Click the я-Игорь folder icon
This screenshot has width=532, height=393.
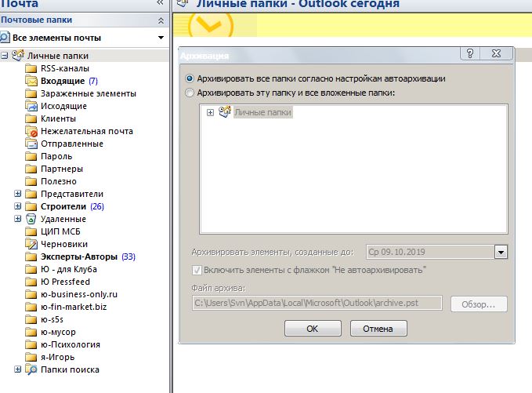pyautogui.click(x=31, y=358)
